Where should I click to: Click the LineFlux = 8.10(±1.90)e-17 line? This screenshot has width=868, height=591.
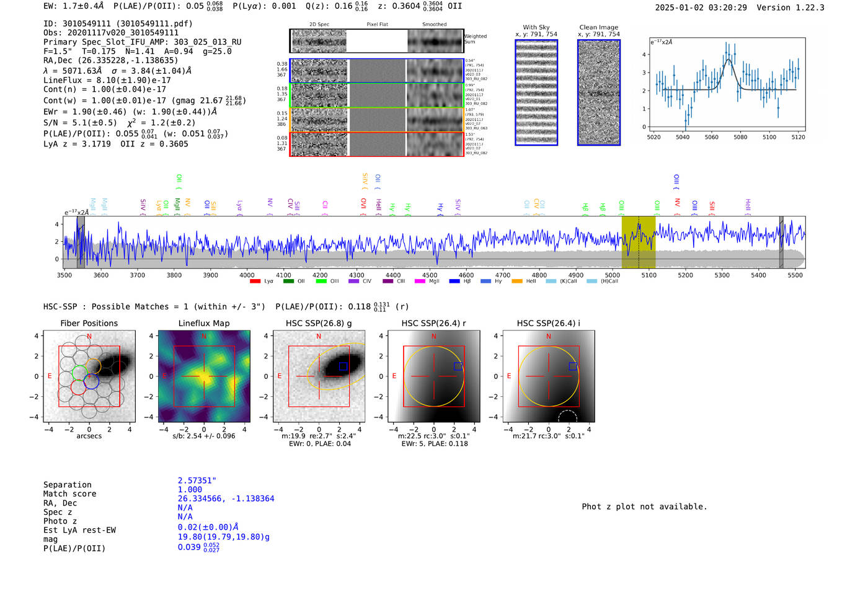pyautogui.click(x=107, y=80)
